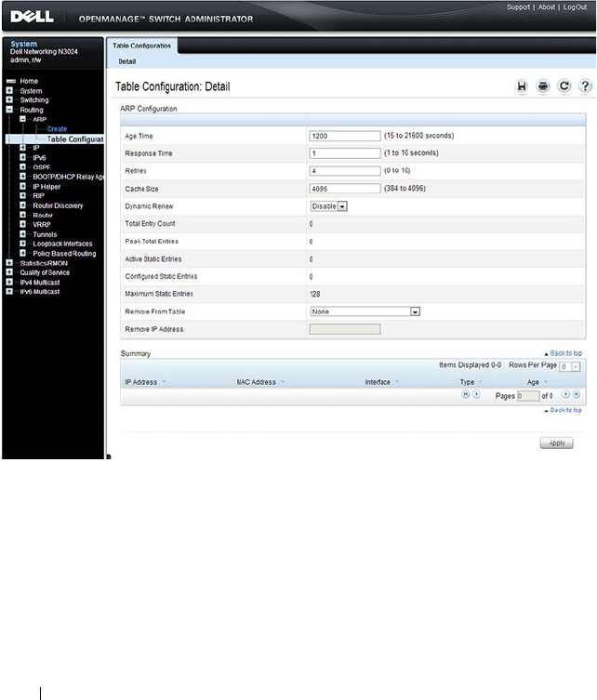Click the Apply button
Screen dimensions: 597x700
556,442
